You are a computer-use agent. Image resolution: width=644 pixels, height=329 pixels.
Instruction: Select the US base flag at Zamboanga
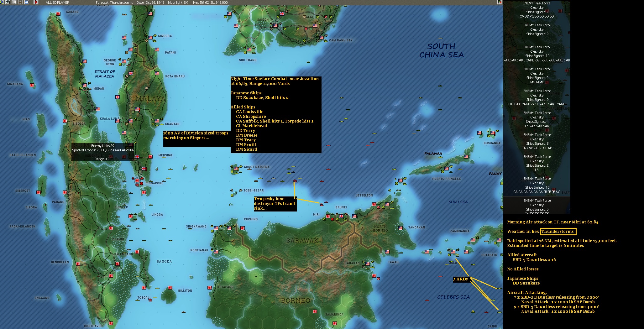tap(473, 240)
